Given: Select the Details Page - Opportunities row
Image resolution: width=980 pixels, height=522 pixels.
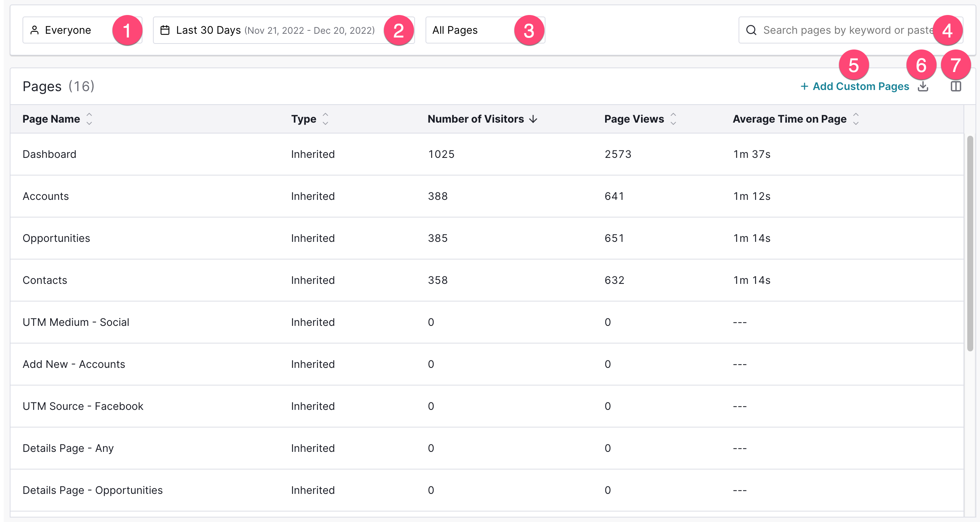Looking at the screenshot, I should (x=487, y=490).
